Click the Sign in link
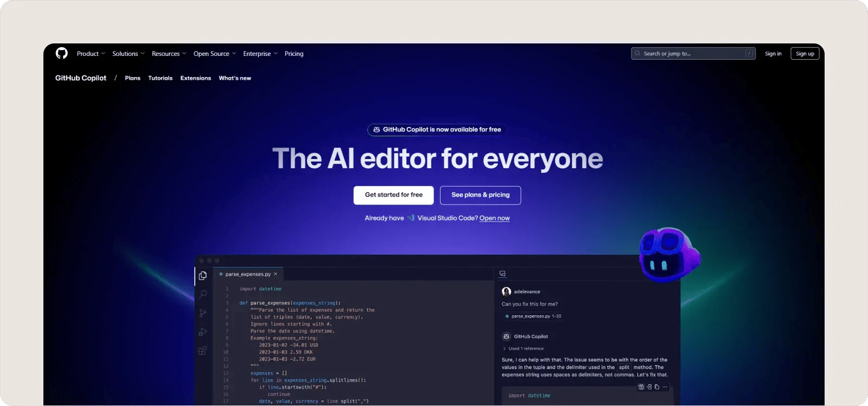Viewport: 868px width, 406px height. [x=773, y=54]
